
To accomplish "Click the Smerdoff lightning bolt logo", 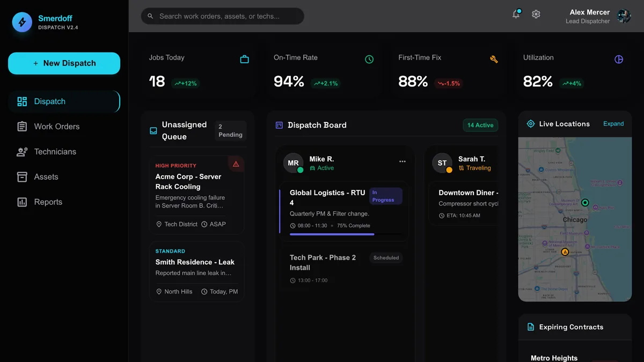I will 22,22.
